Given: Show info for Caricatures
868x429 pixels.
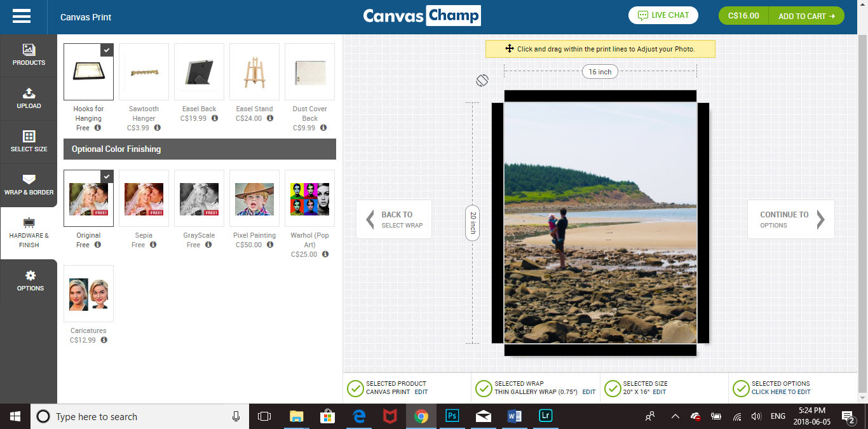Looking at the screenshot, I should tap(104, 340).
